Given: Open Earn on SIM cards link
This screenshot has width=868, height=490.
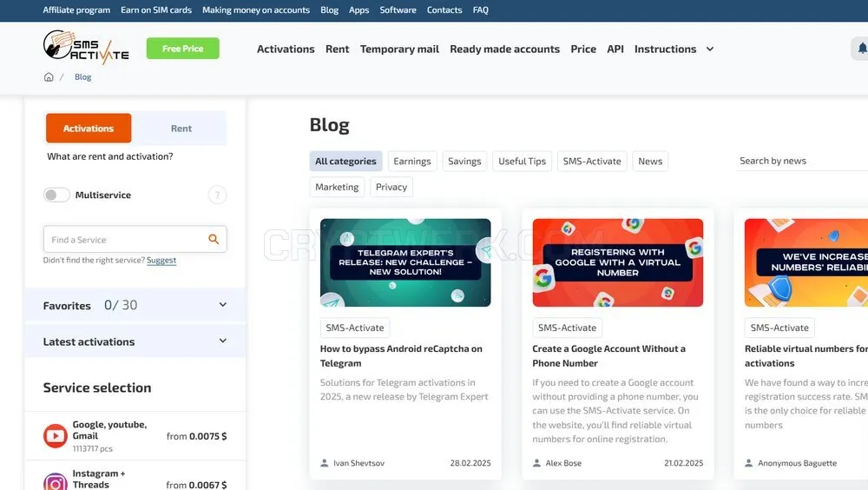Looking at the screenshot, I should pos(156,10).
